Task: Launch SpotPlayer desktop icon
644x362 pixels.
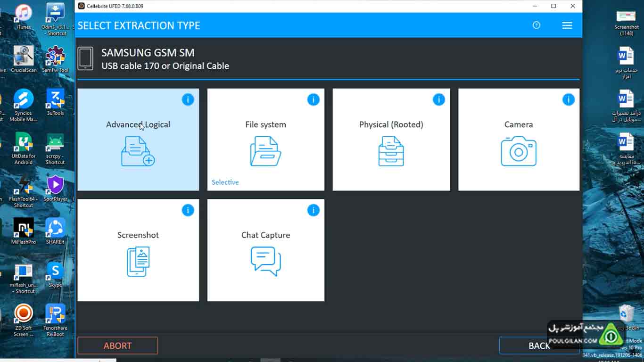Action: click(55, 189)
